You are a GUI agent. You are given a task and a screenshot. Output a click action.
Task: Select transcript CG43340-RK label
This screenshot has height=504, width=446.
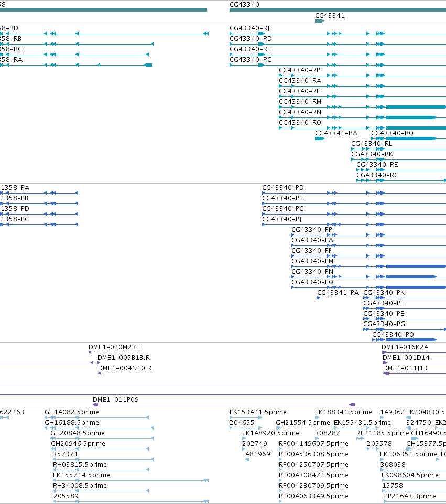point(372,154)
